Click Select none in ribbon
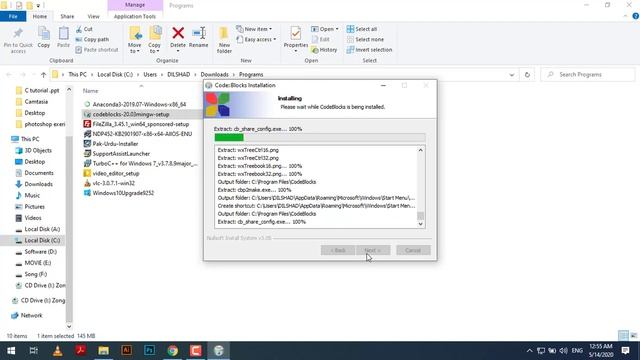 click(365, 40)
